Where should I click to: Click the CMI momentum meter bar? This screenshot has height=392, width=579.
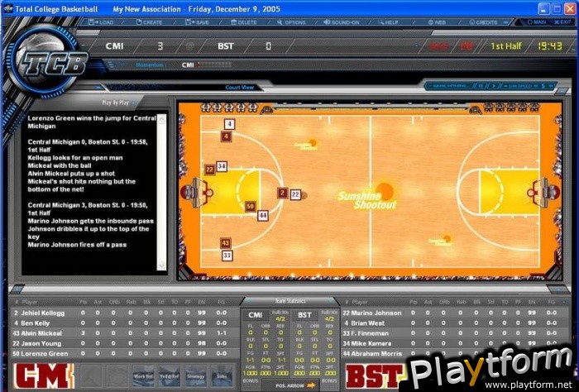tap(215, 65)
